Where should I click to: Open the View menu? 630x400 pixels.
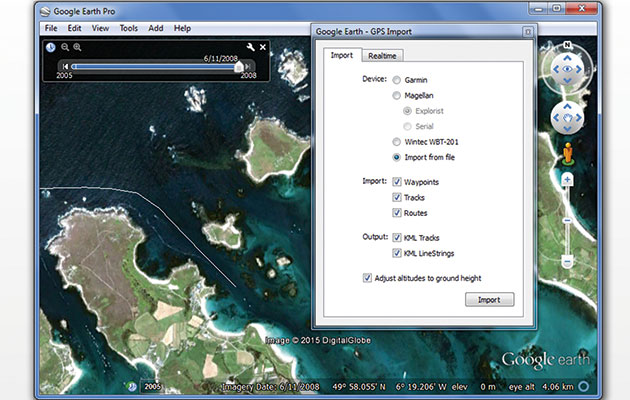point(100,28)
